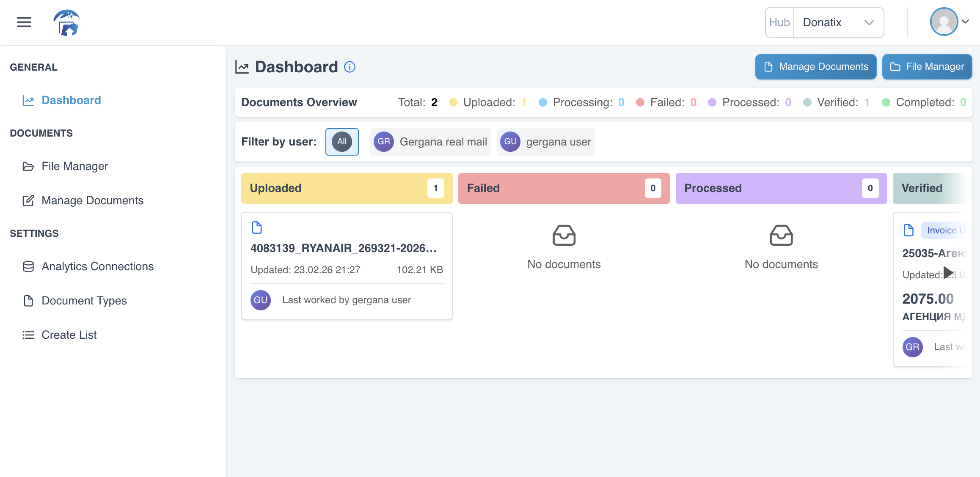The width and height of the screenshot is (980, 477).
Task: Click the Manage Documents edit icon
Action: (x=28, y=200)
